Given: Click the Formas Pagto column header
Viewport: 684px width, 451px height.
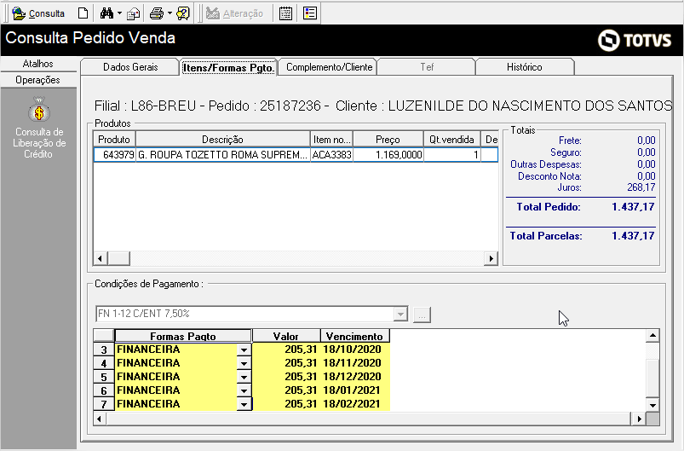Looking at the screenshot, I should pos(183,336).
